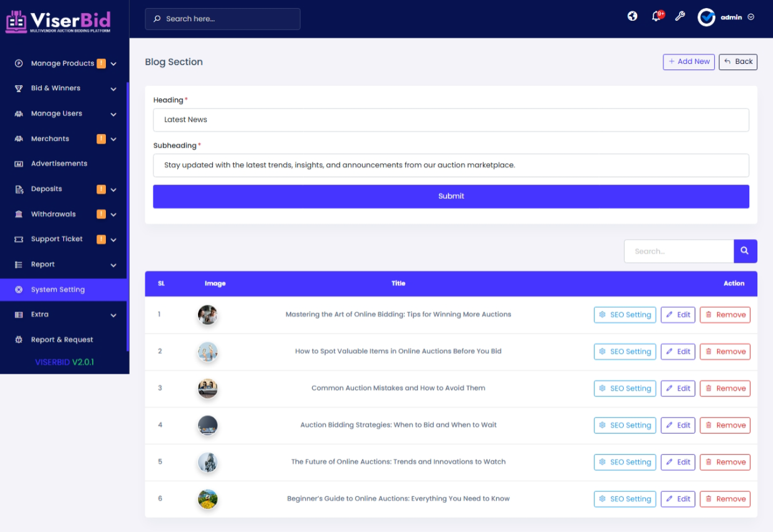773x532 pixels.
Task: Remove the Future of Online Auctions post
Action: (x=725, y=462)
